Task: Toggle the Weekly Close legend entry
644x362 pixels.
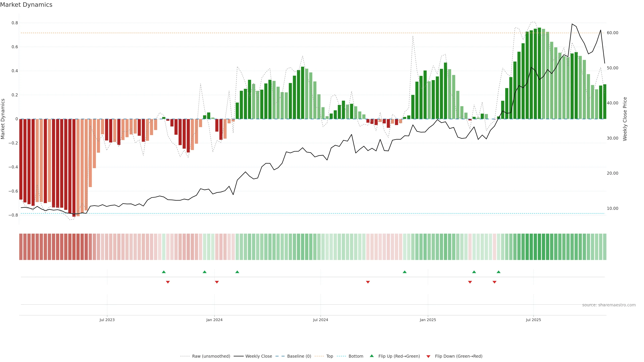Action: point(258,356)
